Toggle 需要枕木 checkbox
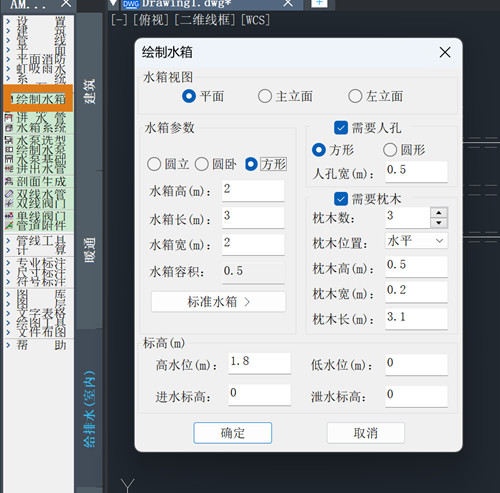This screenshot has height=493, width=500. pyautogui.click(x=341, y=199)
